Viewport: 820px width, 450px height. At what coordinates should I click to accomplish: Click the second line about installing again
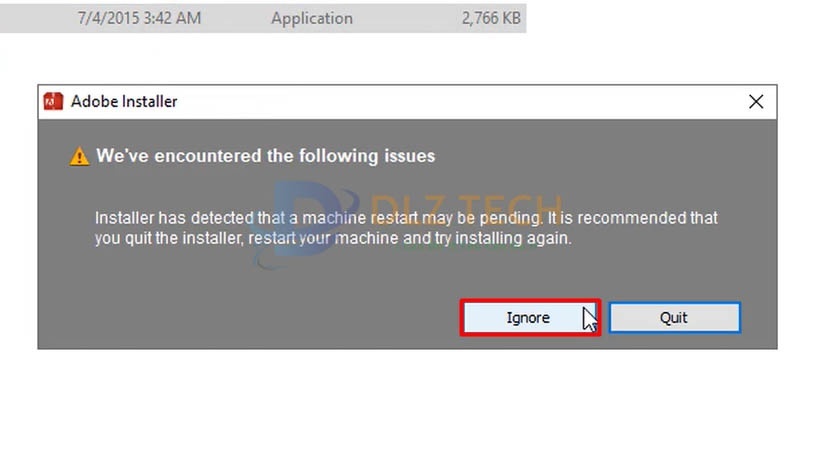(x=333, y=238)
